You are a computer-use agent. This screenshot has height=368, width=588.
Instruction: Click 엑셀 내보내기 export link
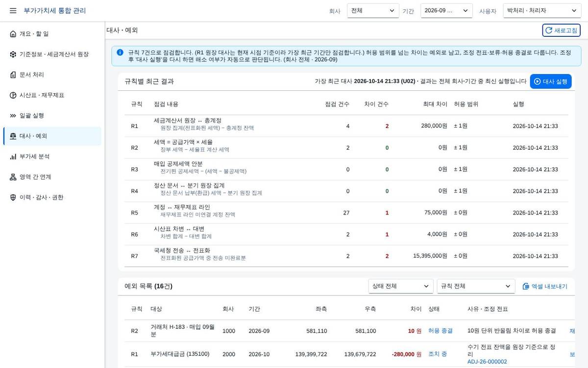[x=545, y=286]
